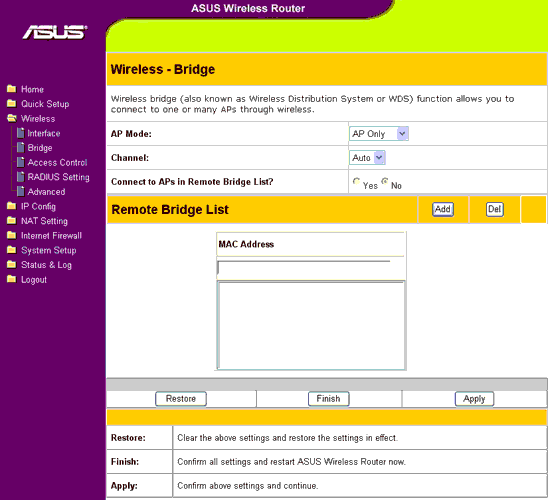The width and height of the screenshot is (550, 500).
Task: Expand the IP Config section
Action: 38,207
